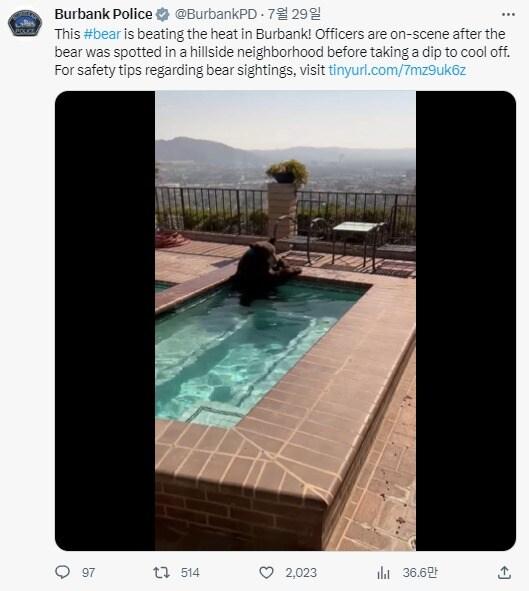Click the Burbank Police display name

[x=103, y=14]
